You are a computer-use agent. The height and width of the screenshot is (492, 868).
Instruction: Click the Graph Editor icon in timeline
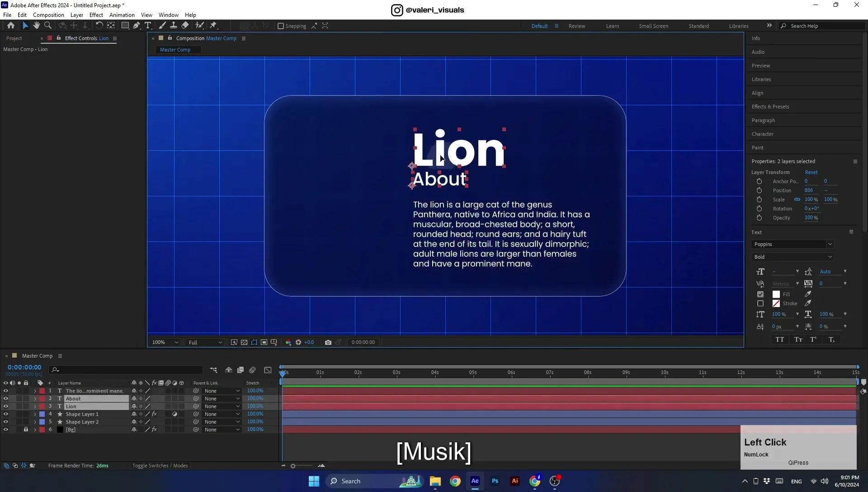(x=268, y=370)
